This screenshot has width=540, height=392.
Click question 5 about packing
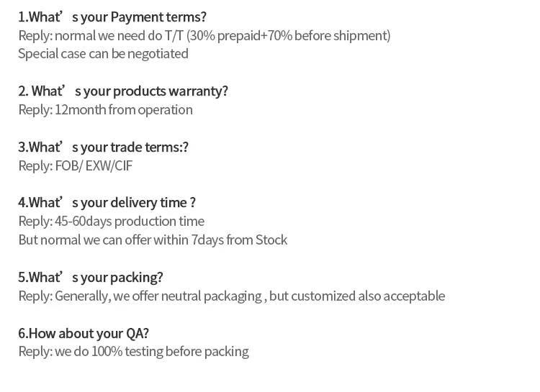click(91, 278)
